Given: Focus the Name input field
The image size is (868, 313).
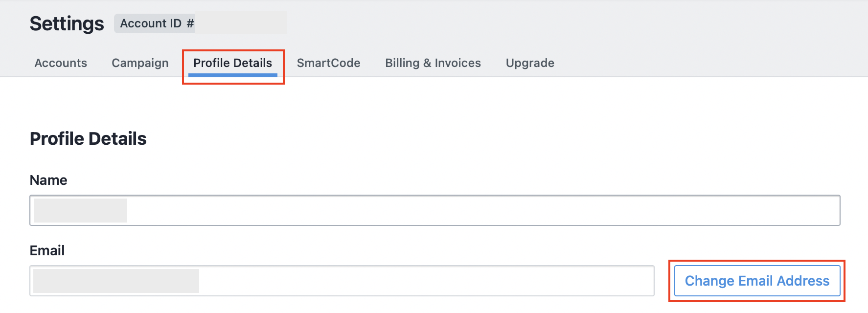Looking at the screenshot, I should point(435,210).
